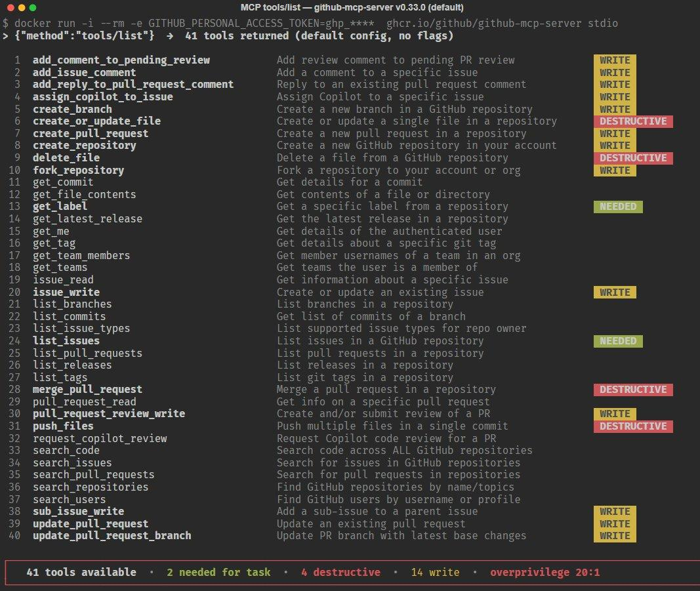Click "41 tools available" summary text
Image resolution: width=700 pixels, height=591 pixels.
click(81, 573)
